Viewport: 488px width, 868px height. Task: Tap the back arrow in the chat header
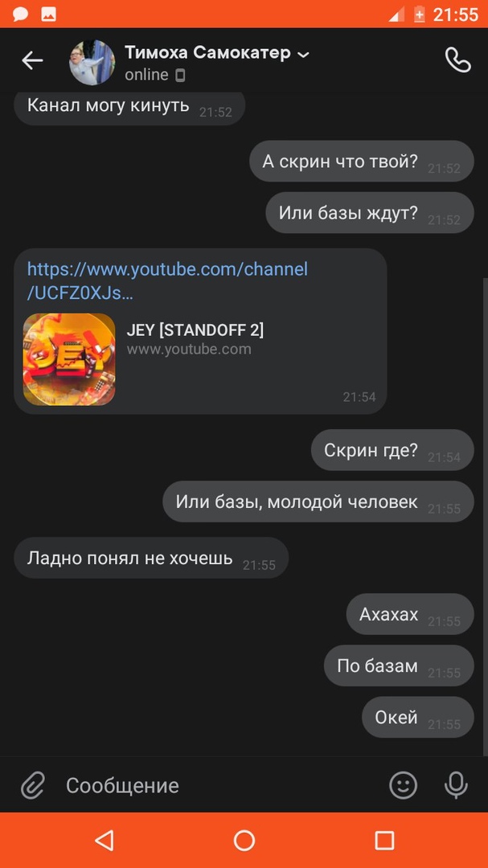[32, 61]
